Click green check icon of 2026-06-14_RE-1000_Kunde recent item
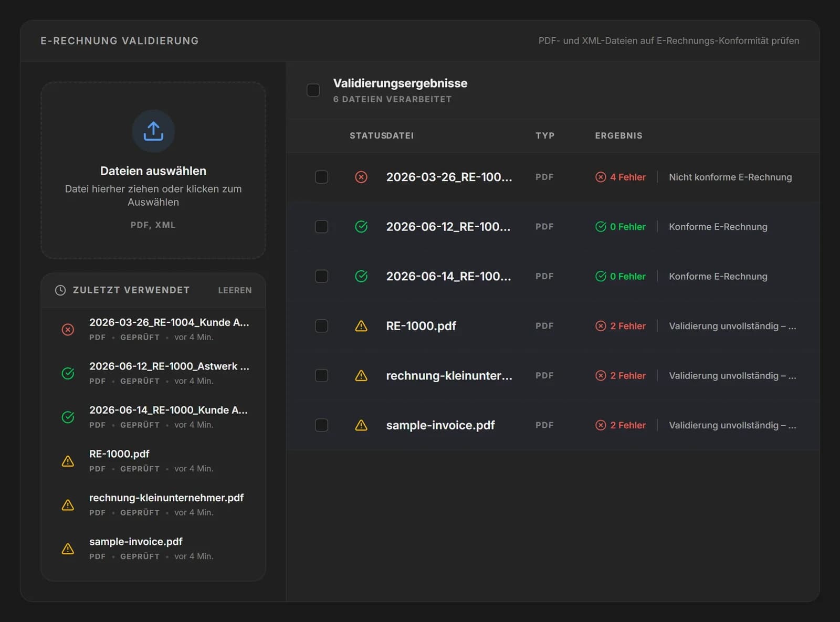Screen dimensions: 840x622 (x=68, y=417)
